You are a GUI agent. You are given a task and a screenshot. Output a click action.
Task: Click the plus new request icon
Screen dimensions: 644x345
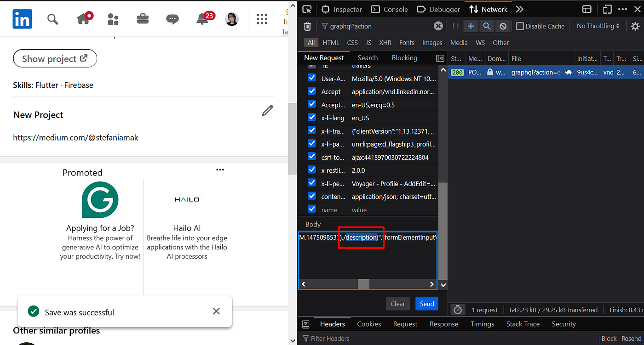pos(471,26)
